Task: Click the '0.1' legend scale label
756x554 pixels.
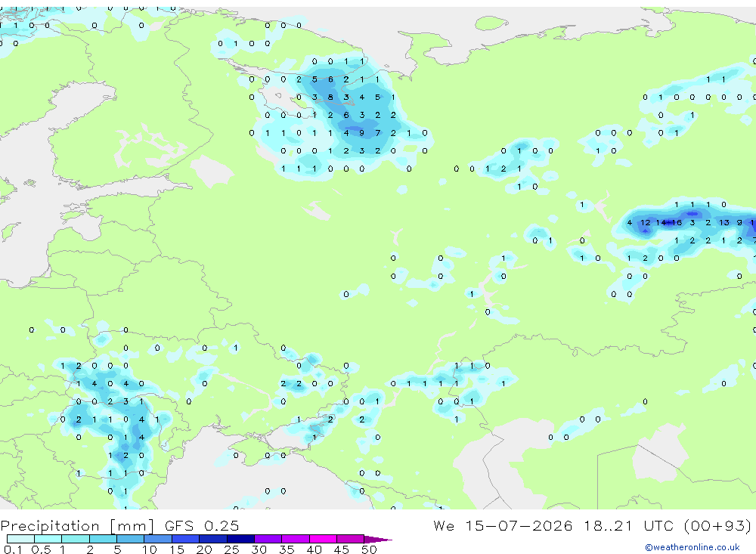Action: click(x=13, y=549)
